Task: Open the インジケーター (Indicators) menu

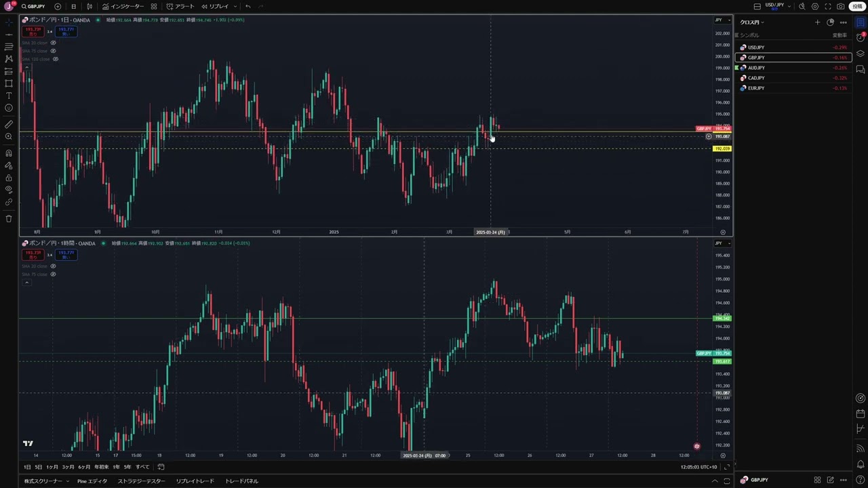Action: tap(123, 6)
